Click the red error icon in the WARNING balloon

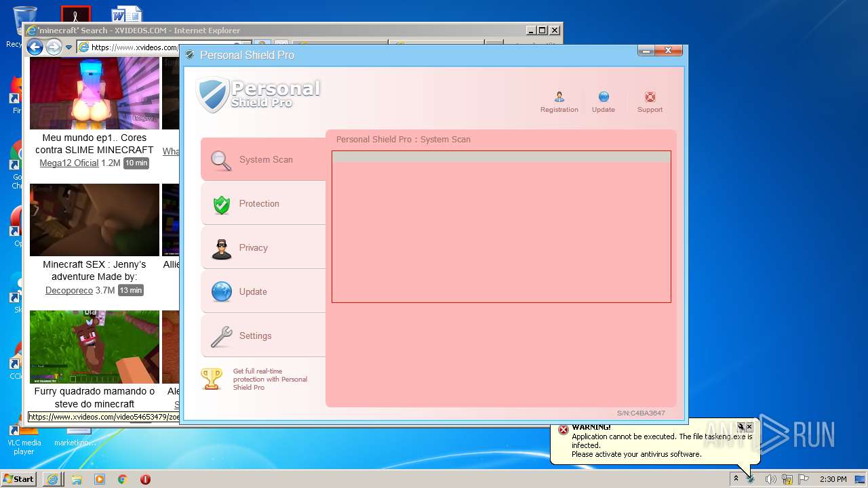coord(563,430)
